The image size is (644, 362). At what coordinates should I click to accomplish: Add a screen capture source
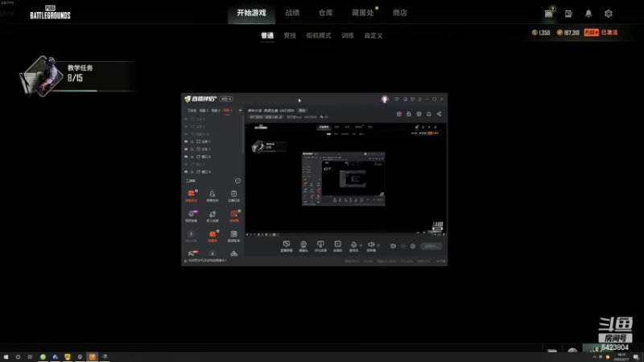[287, 246]
